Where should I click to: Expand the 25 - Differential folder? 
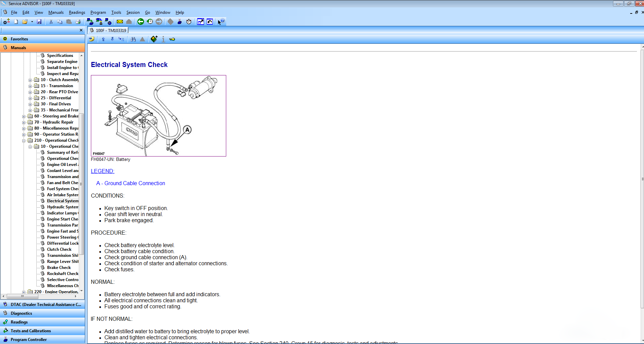click(x=30, y=98)
